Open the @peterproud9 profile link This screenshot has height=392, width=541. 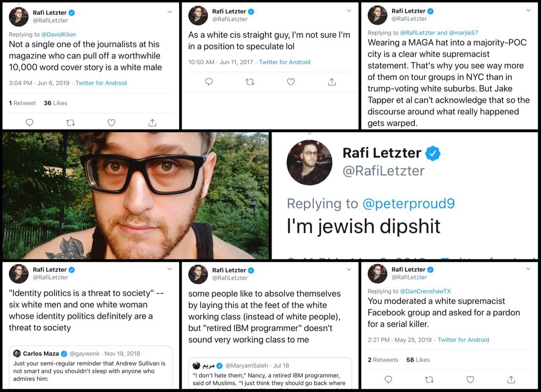408,203
